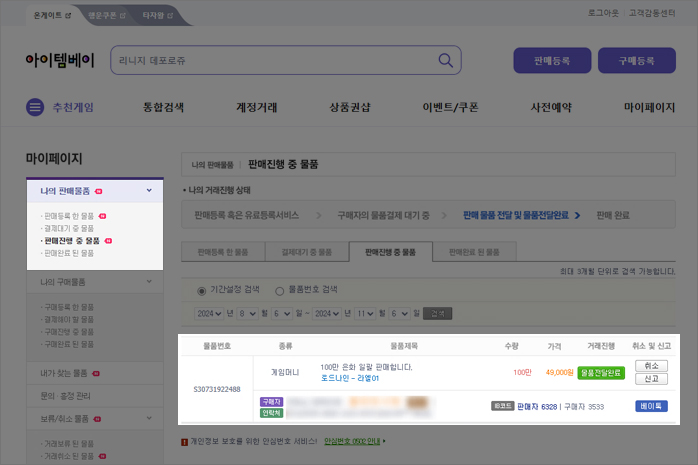
Task: Click the 판매등록 button
Action: [552, 61]
